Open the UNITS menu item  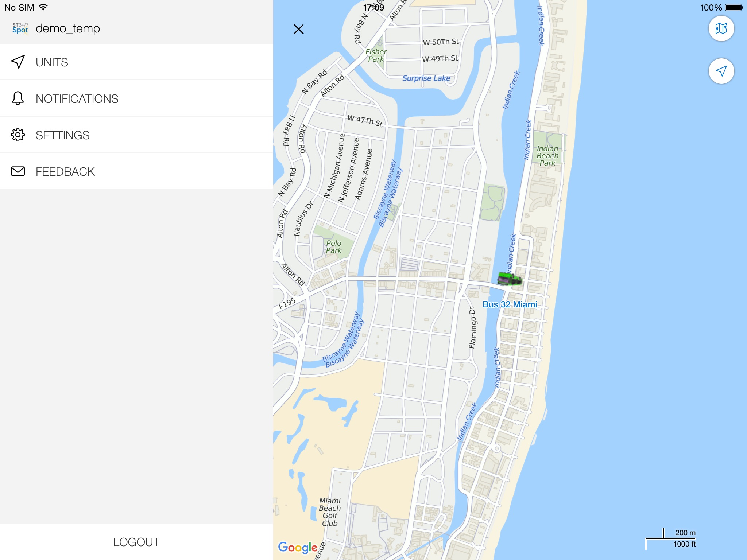pos(136,62)
